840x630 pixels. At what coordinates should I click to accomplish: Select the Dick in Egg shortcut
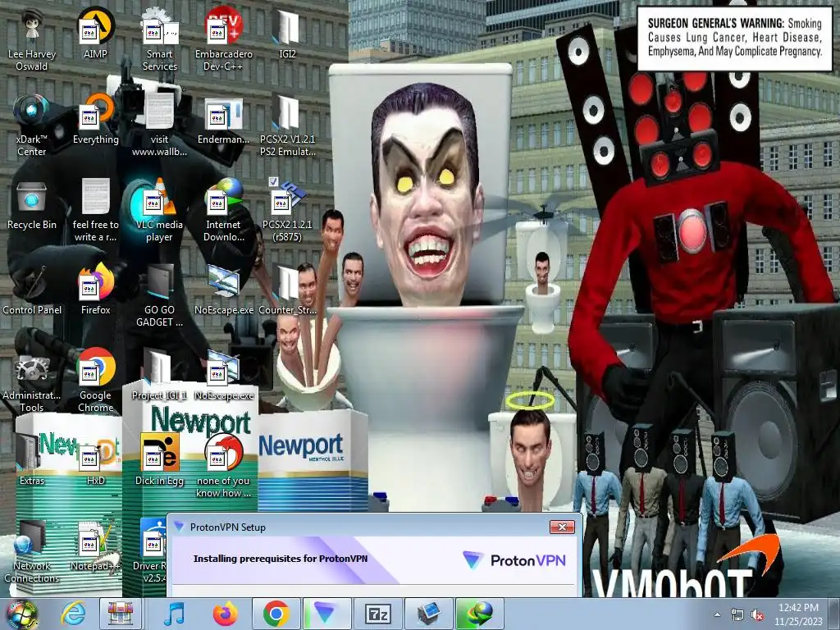point(159,459)
